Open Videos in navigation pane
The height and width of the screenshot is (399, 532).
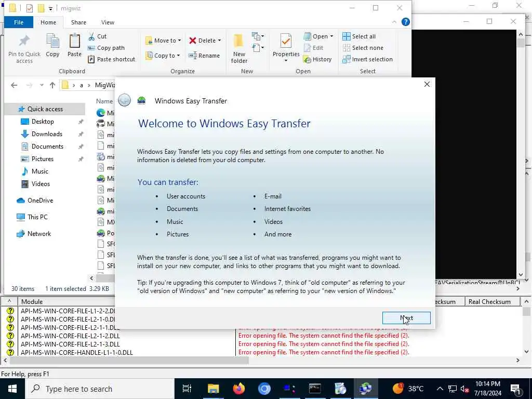point(41,184)
